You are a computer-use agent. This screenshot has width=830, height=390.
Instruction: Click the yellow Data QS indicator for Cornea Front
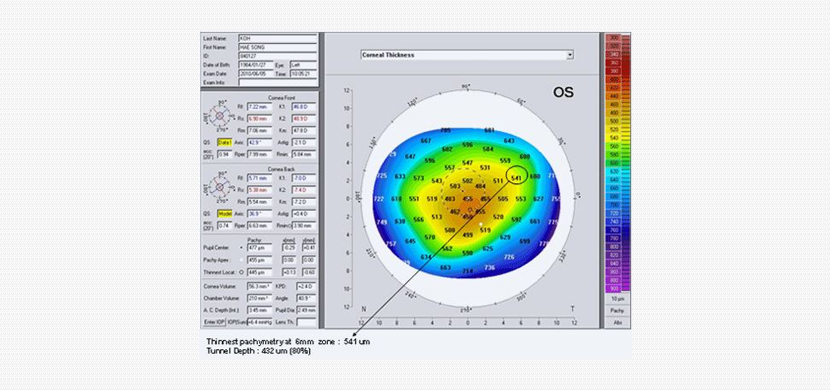(x=224, y=142)
